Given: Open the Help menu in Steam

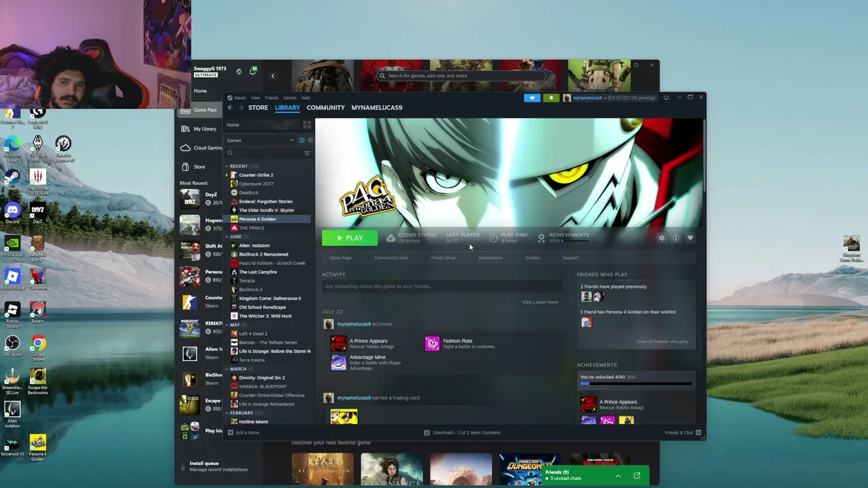Looking at the screenshot, I should tap(306, 98).
